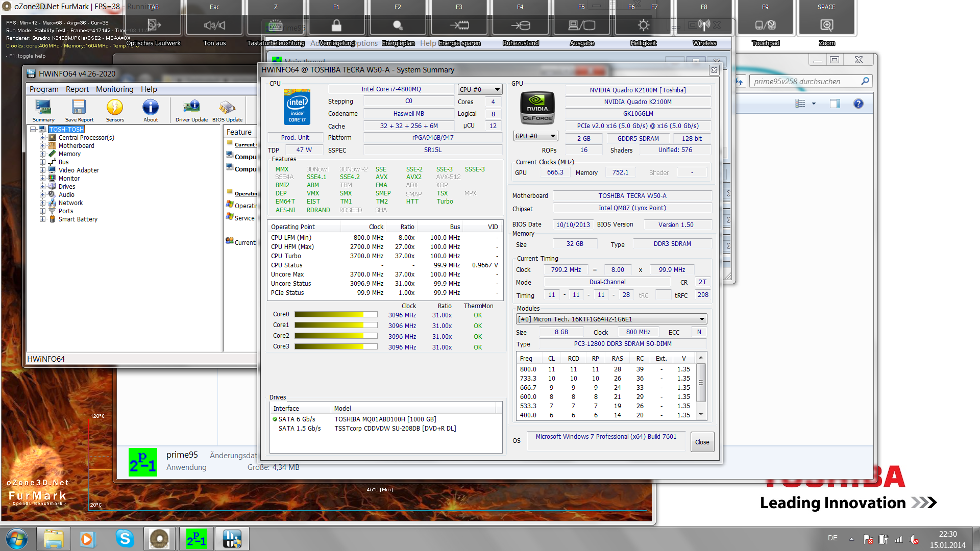Click Close in the System Summary window
The width and height of the screenshot is (980, 551).
(702, 442)
